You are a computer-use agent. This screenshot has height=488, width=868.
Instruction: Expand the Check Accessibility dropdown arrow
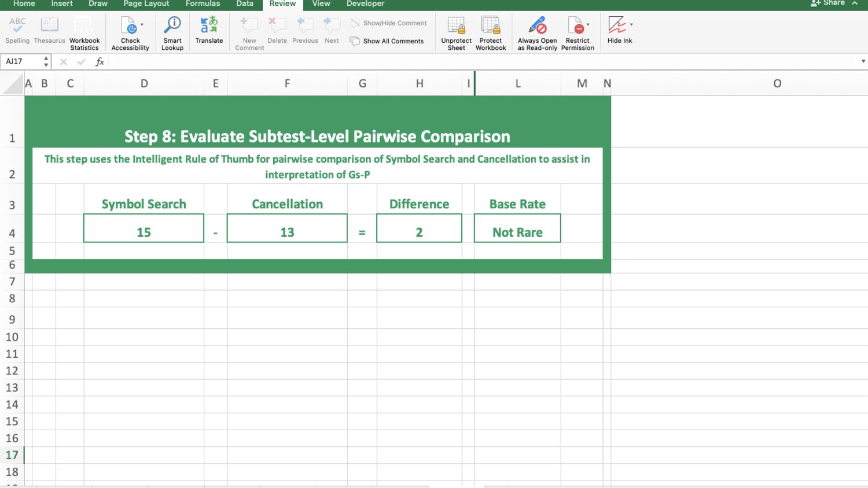pos(142,25)
